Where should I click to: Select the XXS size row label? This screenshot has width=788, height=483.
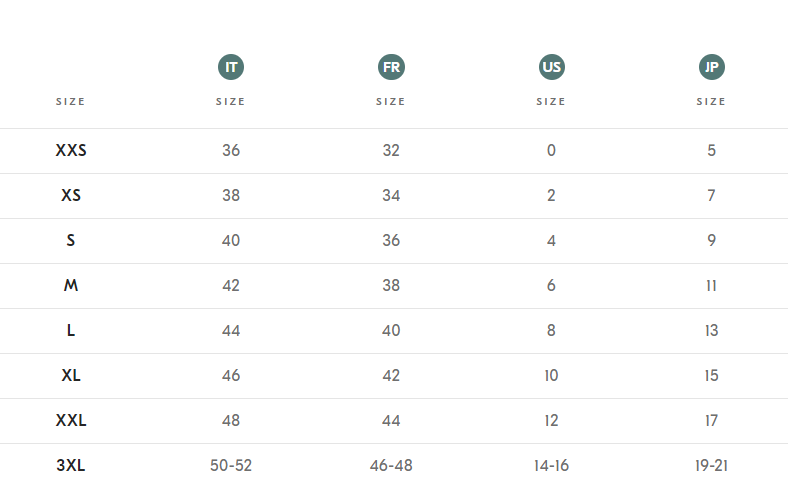click(71, 151)
